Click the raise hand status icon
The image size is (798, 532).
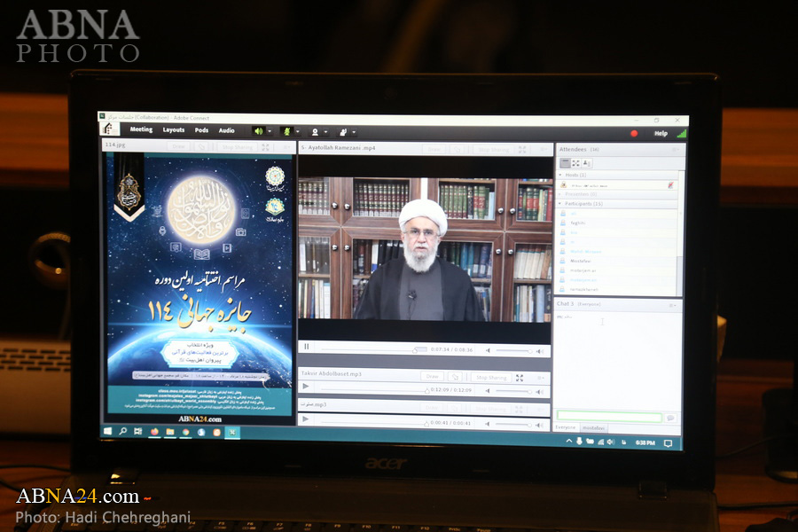point(342,132)
